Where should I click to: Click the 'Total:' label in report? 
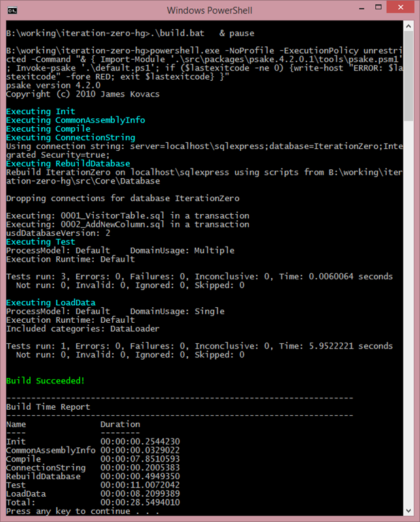20,502
